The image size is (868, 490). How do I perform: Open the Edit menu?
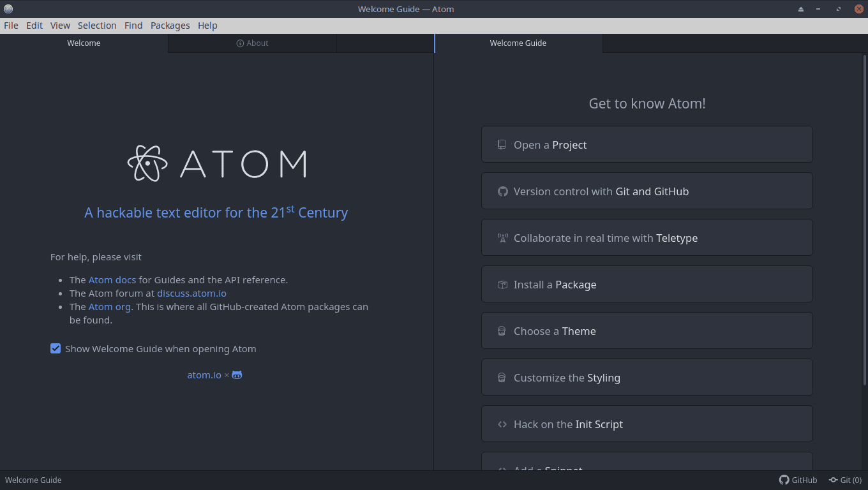click(x=34, y=26)
